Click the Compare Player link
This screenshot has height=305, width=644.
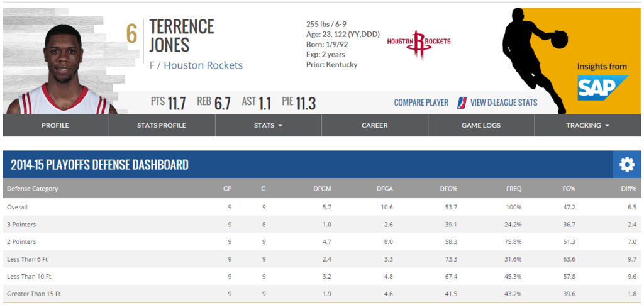point(421,103)
